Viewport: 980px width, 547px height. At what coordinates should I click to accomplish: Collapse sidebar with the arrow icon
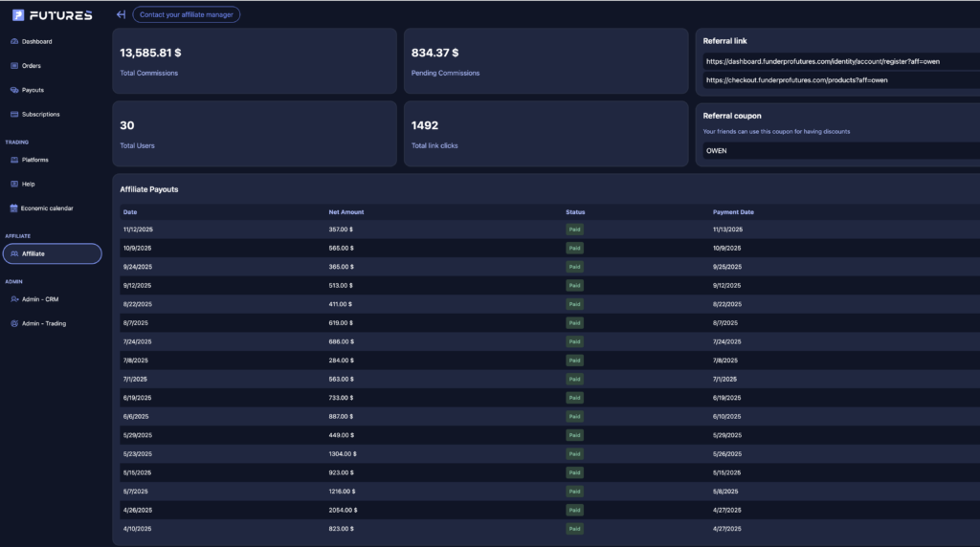click(121, 14)
